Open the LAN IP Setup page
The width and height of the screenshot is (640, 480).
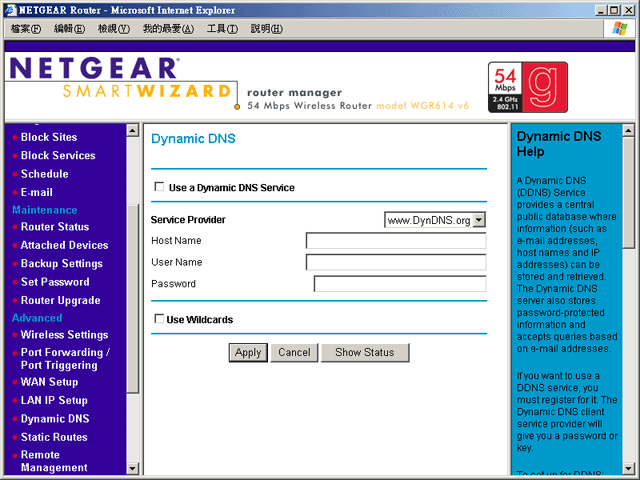tap(54, 400)
